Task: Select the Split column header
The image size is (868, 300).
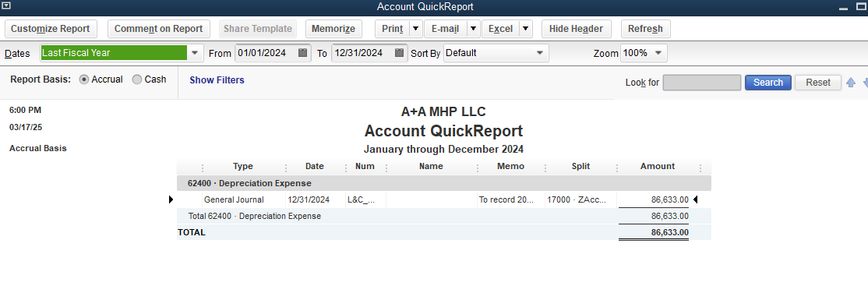Action: tap(580, 166)
